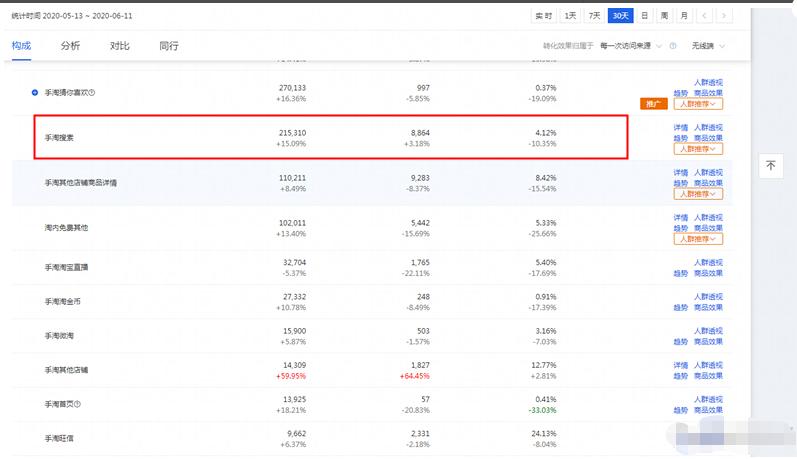This screenshot has width=797, height=459.
Task: Select the 30天 time range button
Action: point(621,16)
